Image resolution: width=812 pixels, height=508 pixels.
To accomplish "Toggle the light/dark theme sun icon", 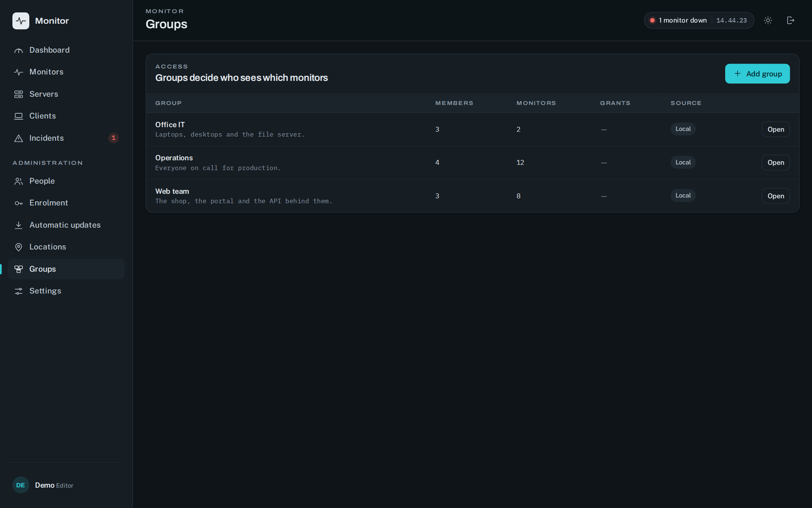I will point(768,20).
